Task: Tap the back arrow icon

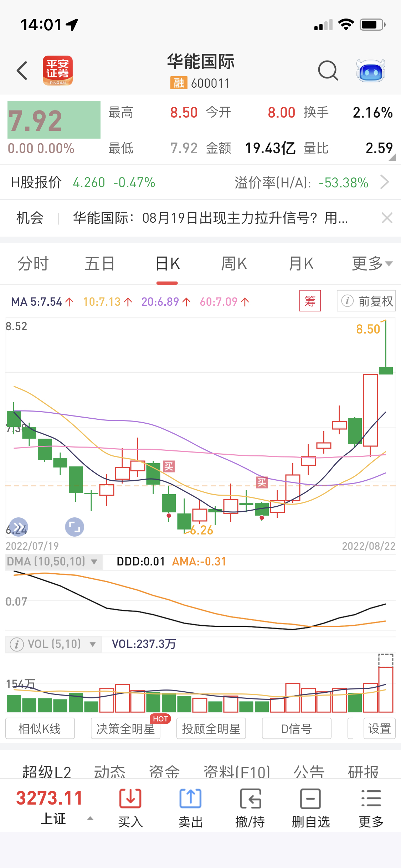Action: point(22,71)
